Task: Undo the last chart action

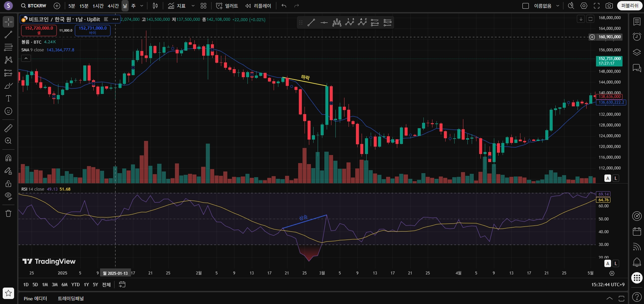Action: [x=284, y=6]
